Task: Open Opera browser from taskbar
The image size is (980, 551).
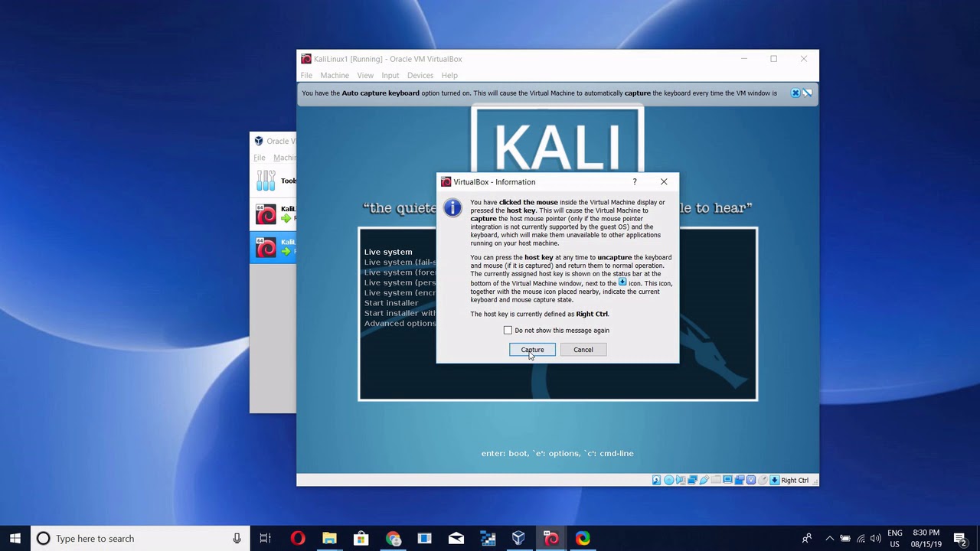Action: [298, 538]
